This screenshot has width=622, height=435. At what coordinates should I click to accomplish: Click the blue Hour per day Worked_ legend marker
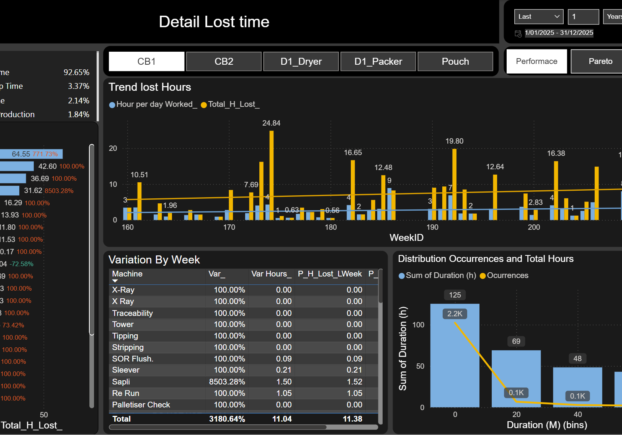(112, 105)
